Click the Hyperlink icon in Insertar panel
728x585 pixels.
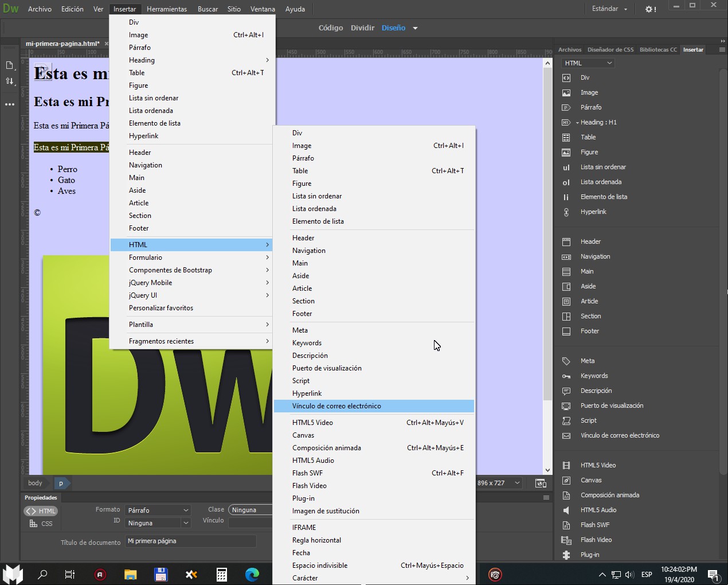566,212
